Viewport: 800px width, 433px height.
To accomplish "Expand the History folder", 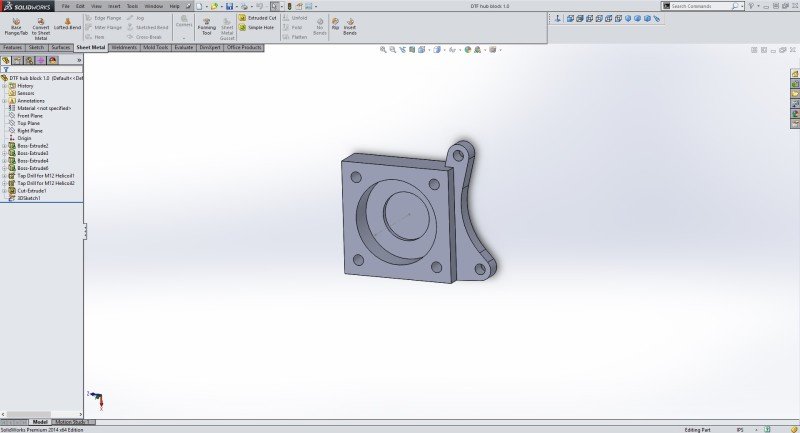I will click(5, 86).
